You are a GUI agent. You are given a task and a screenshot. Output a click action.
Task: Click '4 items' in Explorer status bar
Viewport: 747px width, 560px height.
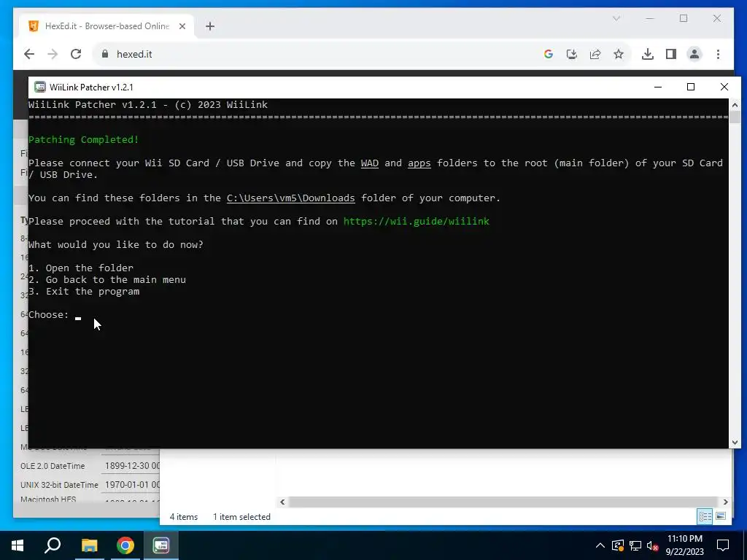184,517
